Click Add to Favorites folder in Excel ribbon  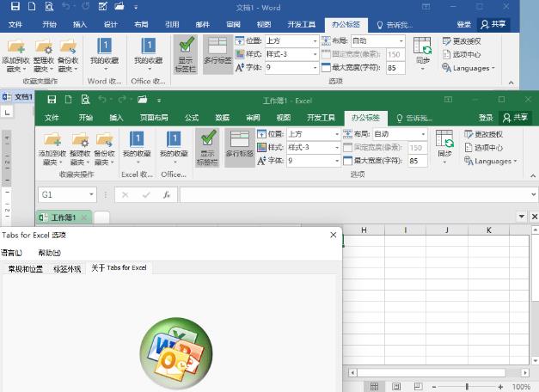click(52, 149)
